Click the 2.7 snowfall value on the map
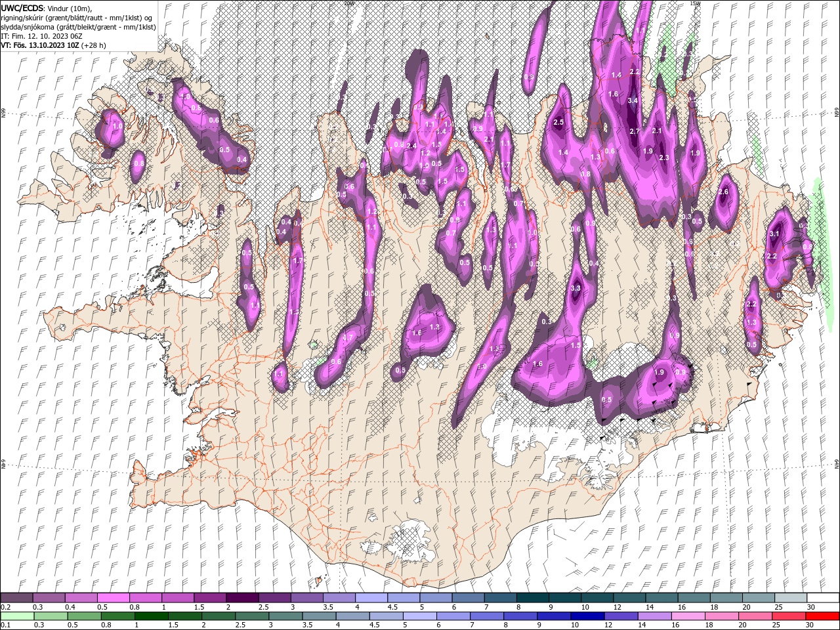Viewport: 840px width, 630px height. click(634, 131)
